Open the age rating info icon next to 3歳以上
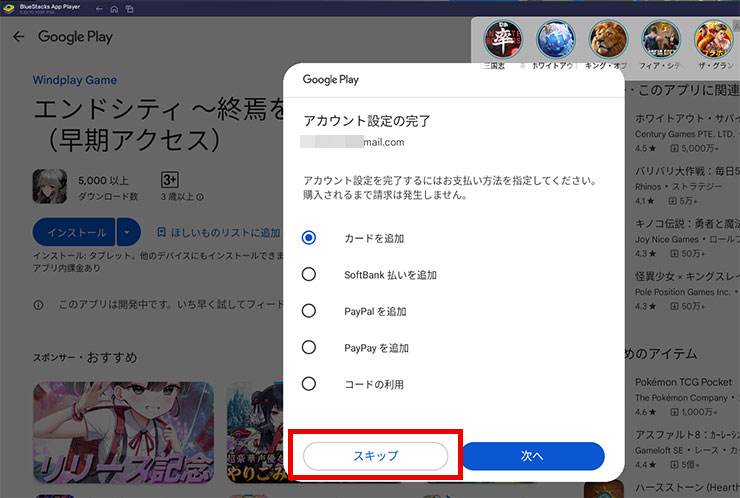Viewport: 740px width, 498px height. click(x=200, y=197)
